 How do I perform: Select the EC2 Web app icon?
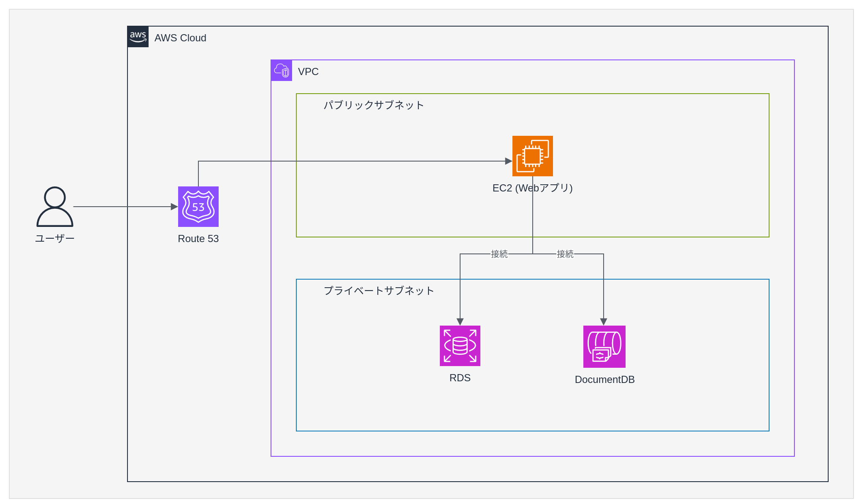coord(532,156)
